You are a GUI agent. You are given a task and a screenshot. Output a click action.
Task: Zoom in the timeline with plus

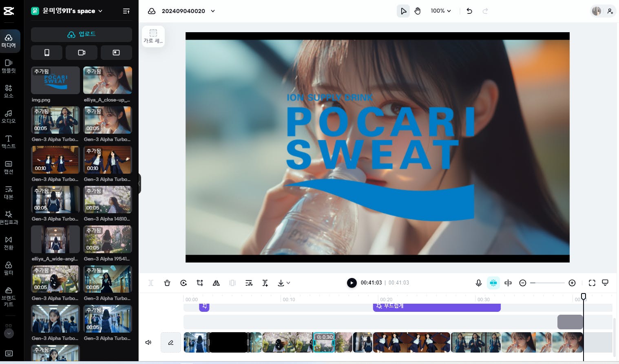pyautogui.click(x=572, y=283)
